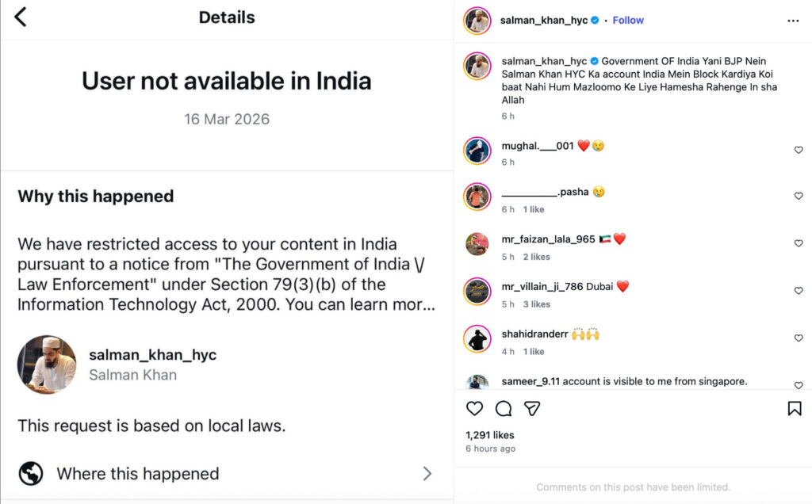812x504 pixels.
Task: Like the comment by shahidranderr
Action: coord(799,338)
